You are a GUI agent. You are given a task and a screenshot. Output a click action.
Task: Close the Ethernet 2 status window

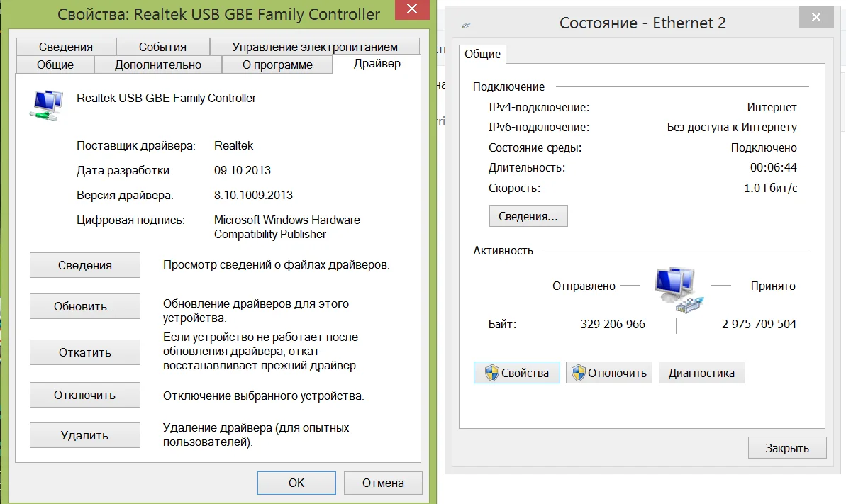coord(816,17)
